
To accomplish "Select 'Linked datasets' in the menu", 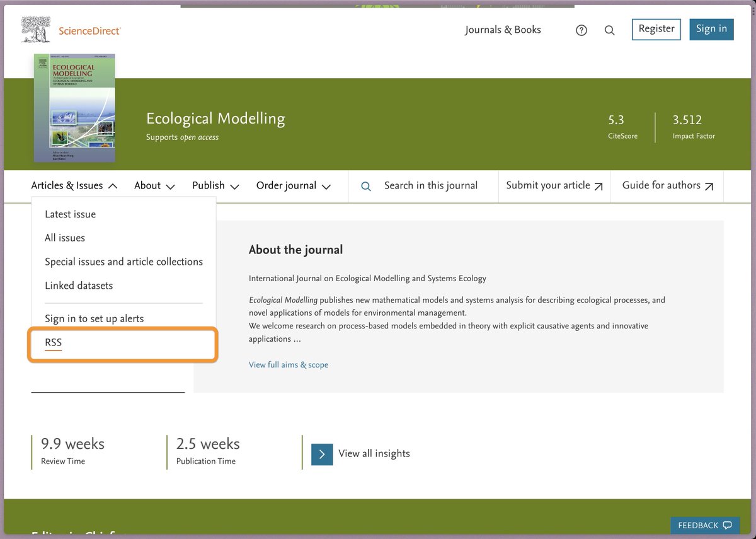I will 79,285.
